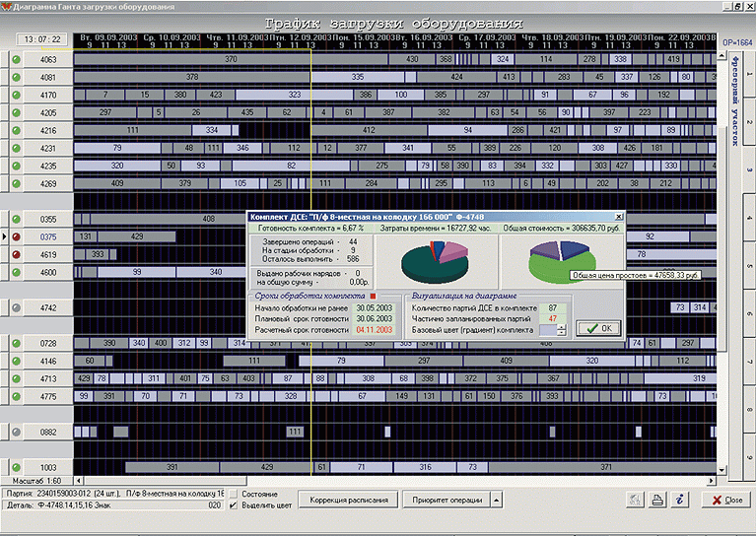756x536 pixels.
Task: Adjust the base gradient color spinner
Action: coord(561,330)
